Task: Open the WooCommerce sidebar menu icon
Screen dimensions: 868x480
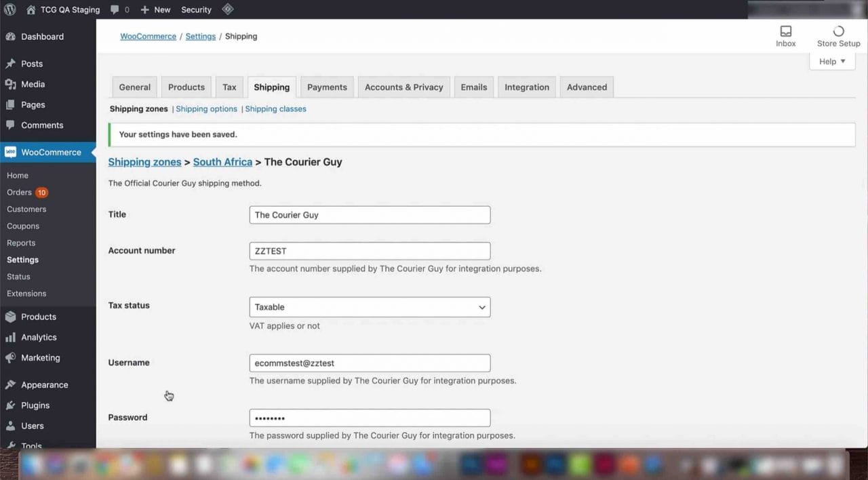Action: pos(9,152)
